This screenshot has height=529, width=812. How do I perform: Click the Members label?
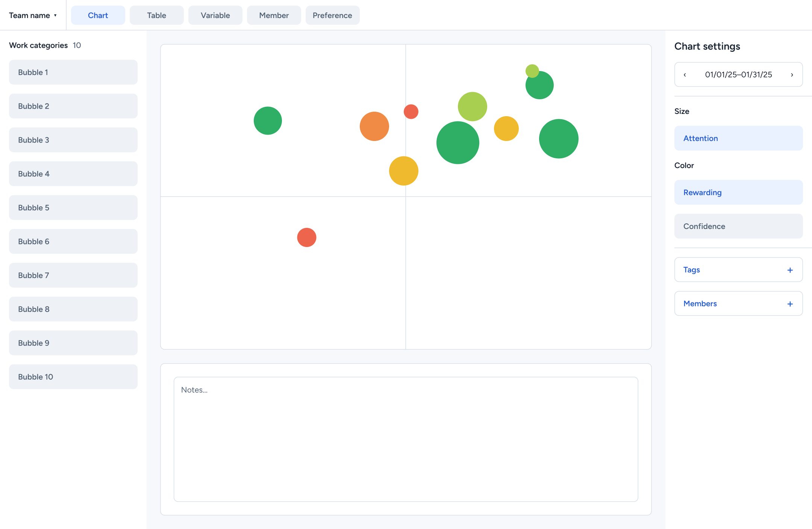(x=700, y=303)
